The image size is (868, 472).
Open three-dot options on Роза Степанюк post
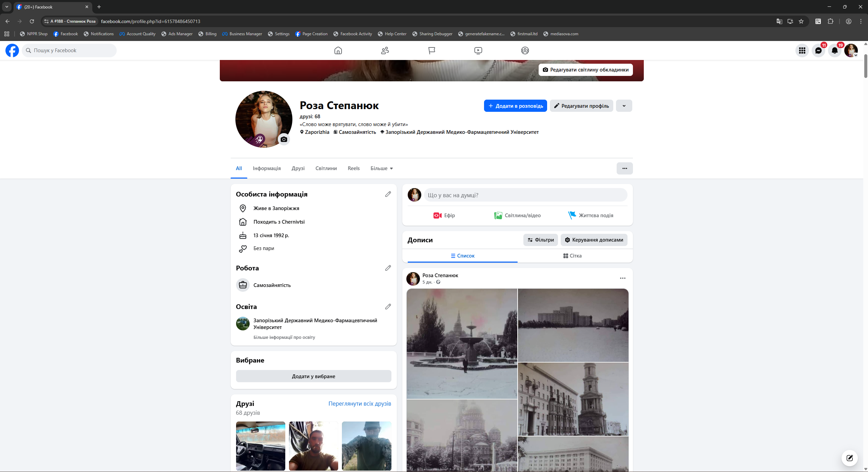622,278
